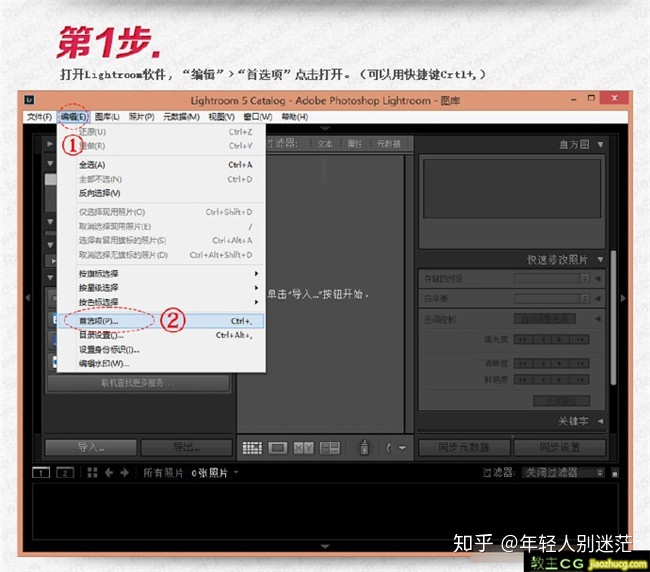The width and height of the screenshot is (650, 572).
Task: Collapse the right panel group edge arrow
Action: click(x=623, y=298)
